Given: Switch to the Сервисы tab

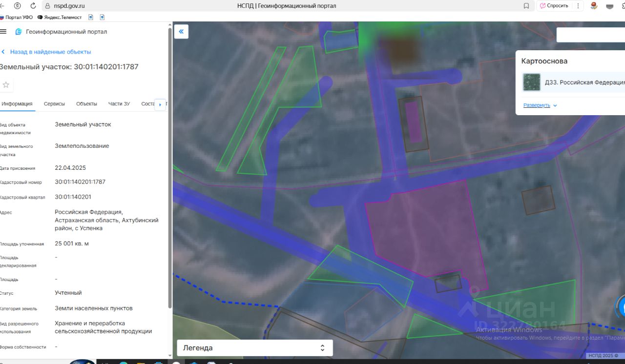Looking at the screenshot, I should click(54, 104).
